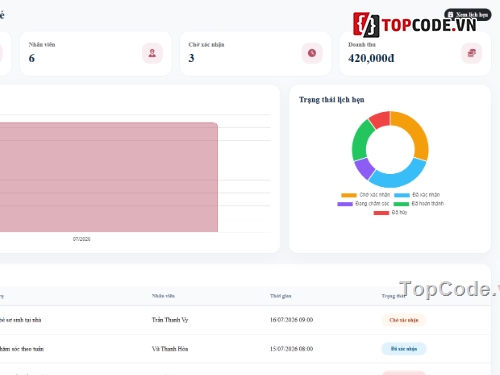
Task: Click the Thời gian column header
Action: click(x=281, y=296)
